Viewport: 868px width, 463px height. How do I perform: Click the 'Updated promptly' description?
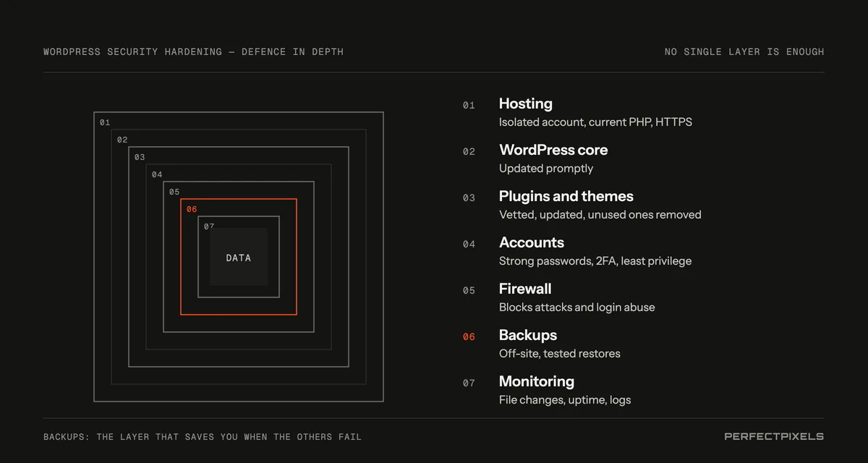coord(546,169)
